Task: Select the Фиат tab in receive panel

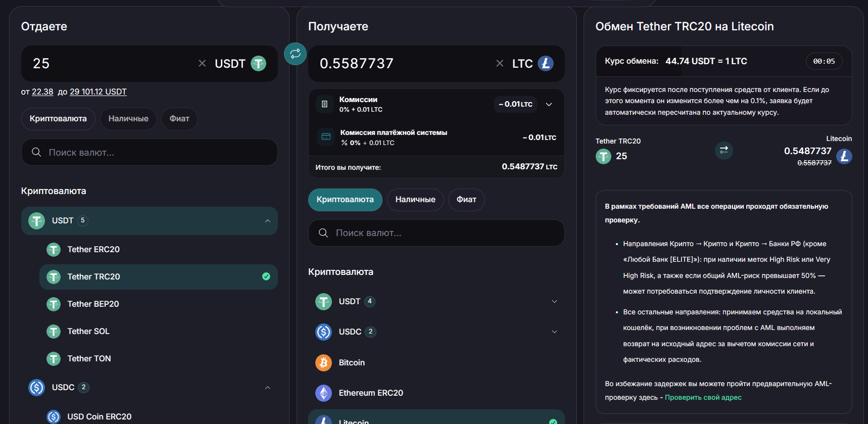Action: (x=466, y=200)
